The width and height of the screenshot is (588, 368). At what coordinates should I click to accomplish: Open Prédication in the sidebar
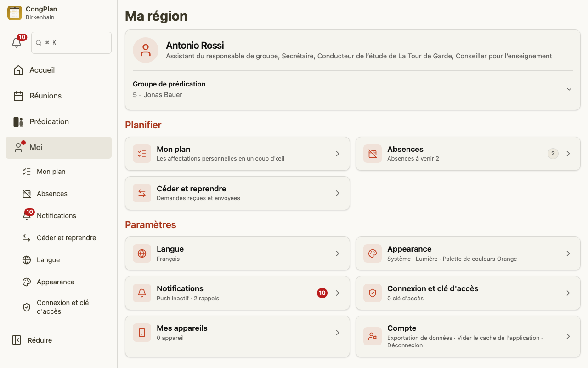58,121
